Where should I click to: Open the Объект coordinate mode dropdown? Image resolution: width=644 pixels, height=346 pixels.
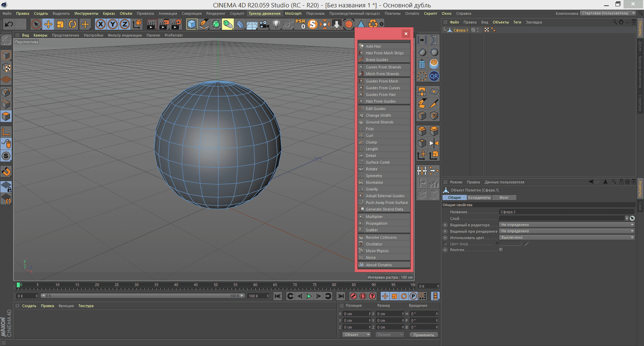356,335
